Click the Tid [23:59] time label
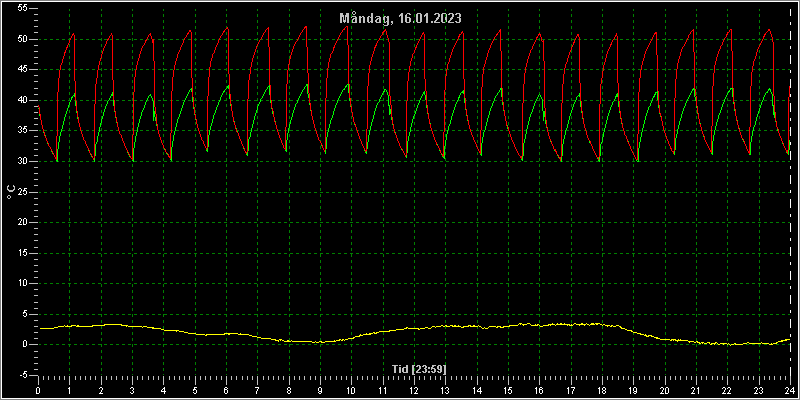This screenshot has width=800, height=400. pos(419,368)
